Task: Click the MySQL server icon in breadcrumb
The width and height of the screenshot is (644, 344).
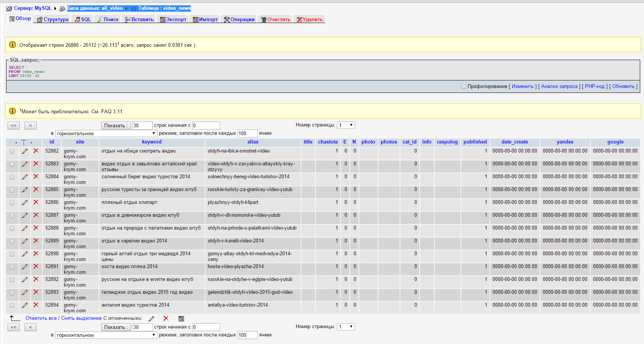Action: pyautogui.click(x=9, y=8)
